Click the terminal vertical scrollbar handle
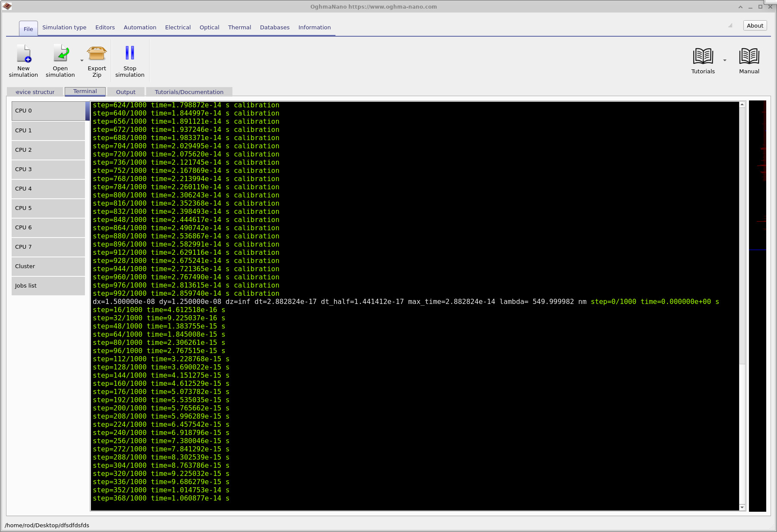 (x=742, y=235)
